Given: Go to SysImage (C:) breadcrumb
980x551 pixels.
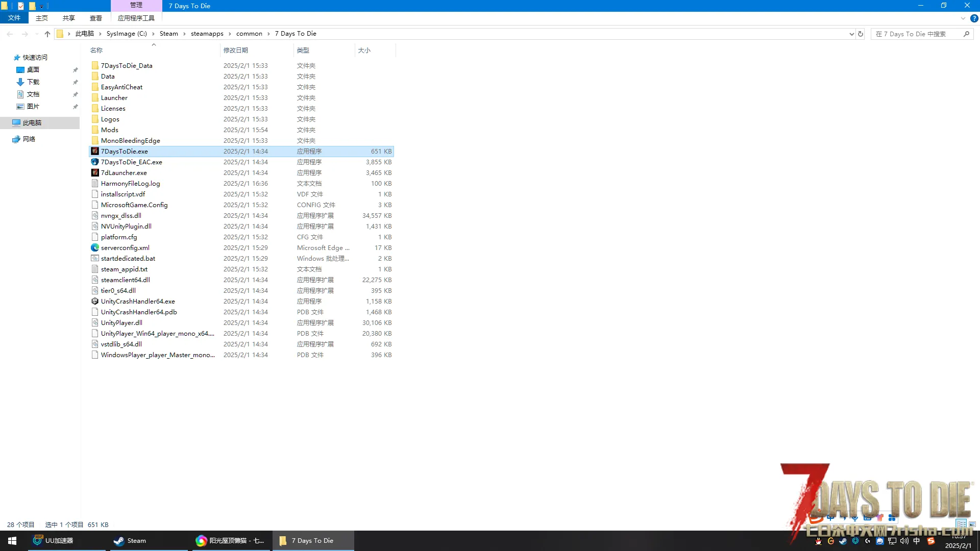Looking at the screenshot, I should 127,34.
